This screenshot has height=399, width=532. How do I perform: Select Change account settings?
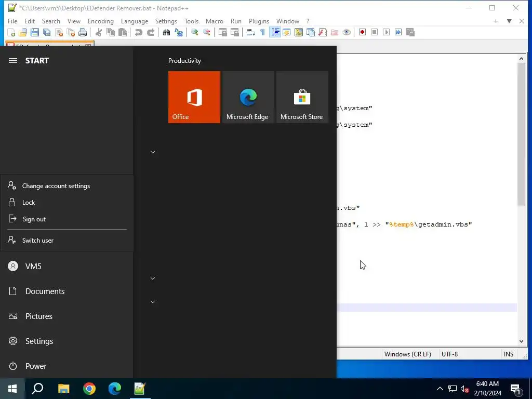(x=67, y=186)
